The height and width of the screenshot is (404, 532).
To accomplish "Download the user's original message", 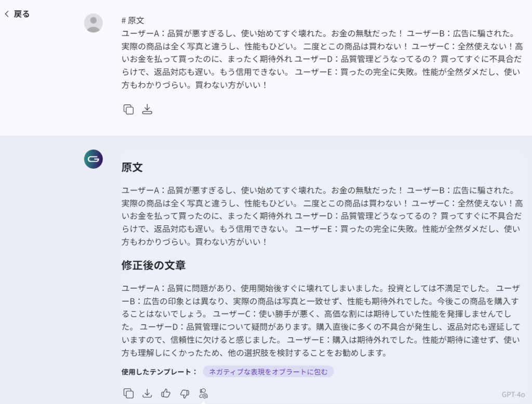I will (x=147, y=109).
